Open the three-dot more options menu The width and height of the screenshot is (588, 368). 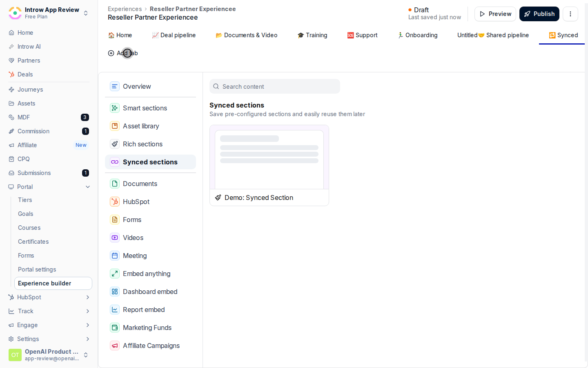tap(570, 14)
